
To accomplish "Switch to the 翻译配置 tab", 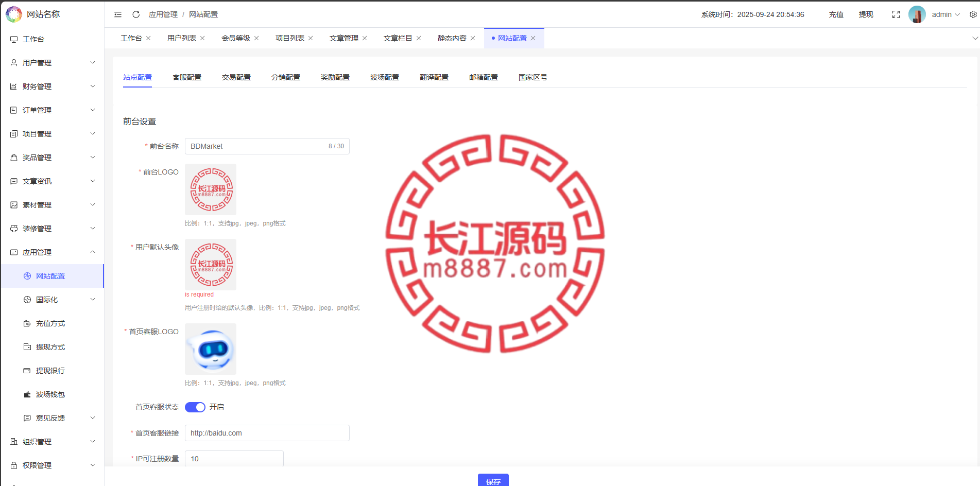I will click(434, 77).
